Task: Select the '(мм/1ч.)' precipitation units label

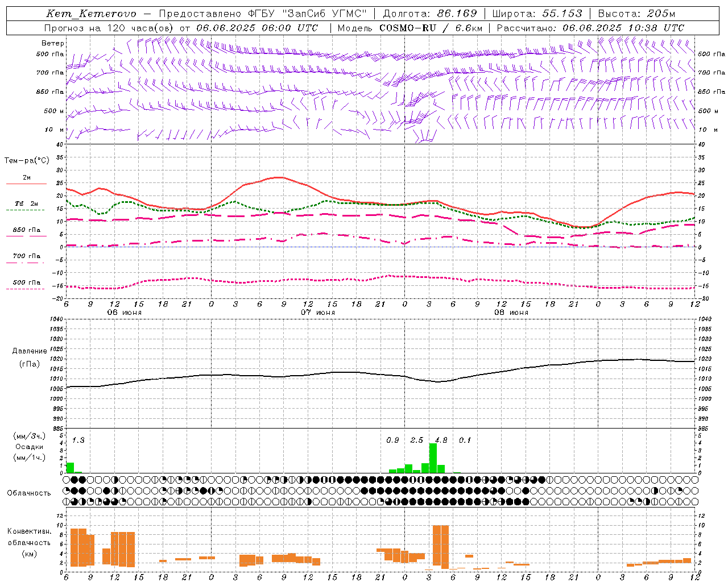Action: click(x=29, y=458)
